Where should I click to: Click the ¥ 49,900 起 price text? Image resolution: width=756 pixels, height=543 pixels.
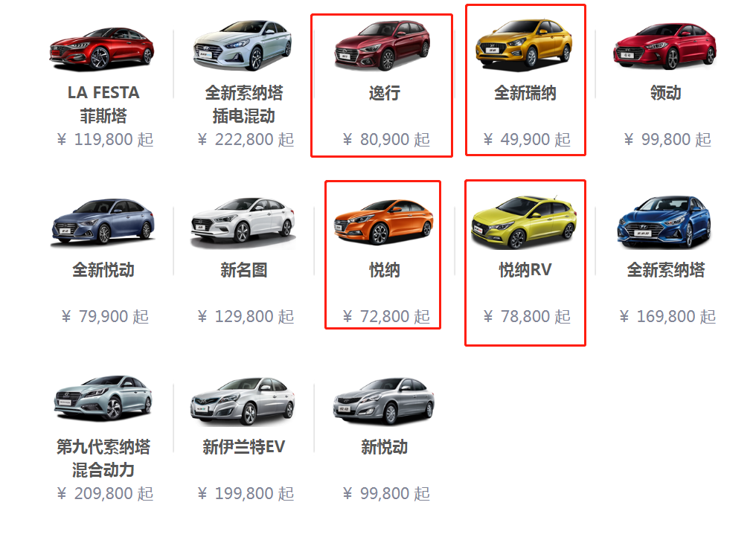click(527, 139)
